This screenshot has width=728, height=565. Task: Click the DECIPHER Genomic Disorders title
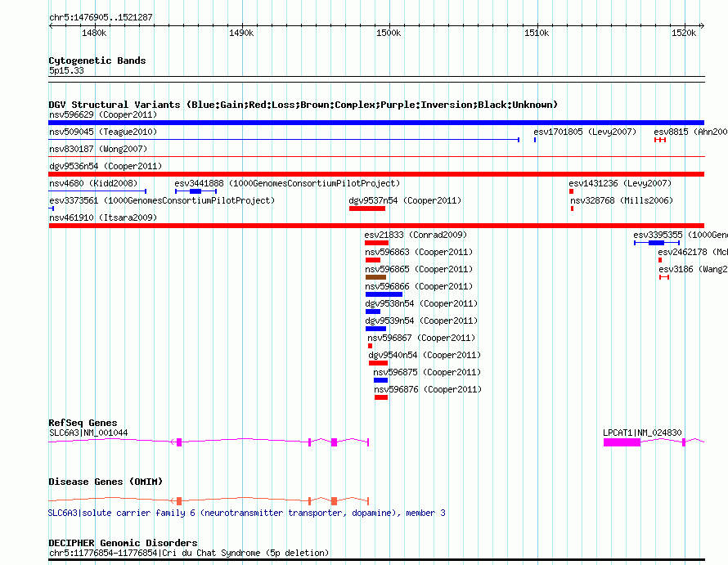[x=123, y=543]
